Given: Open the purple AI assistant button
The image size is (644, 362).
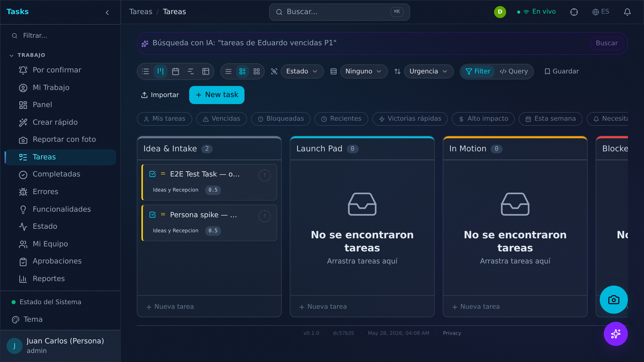Looking at the screenshot, I should pos(616,334).
